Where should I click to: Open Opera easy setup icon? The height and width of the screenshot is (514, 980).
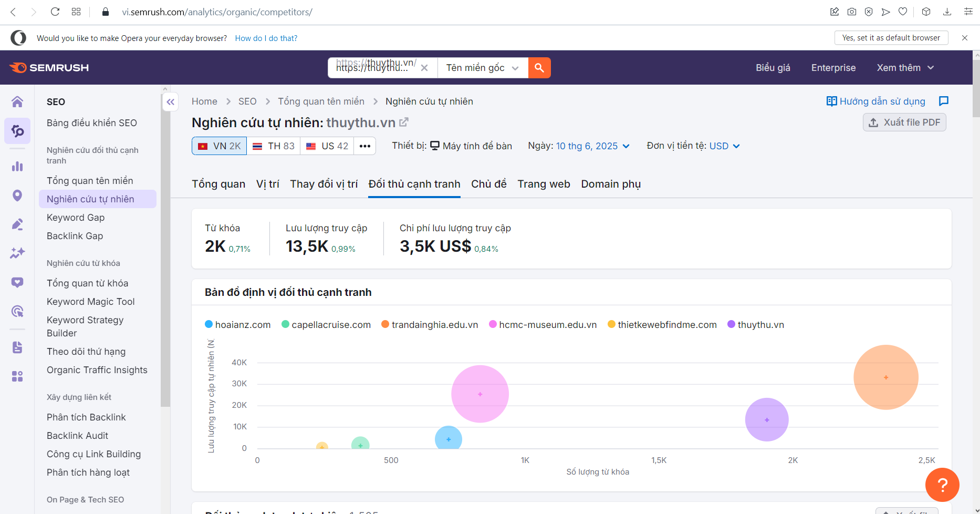coord(968,12)
